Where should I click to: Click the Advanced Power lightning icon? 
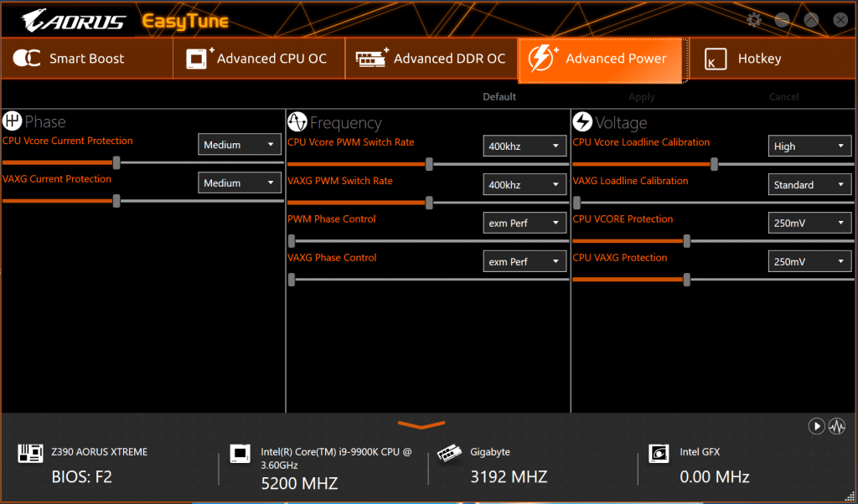[x=543, y=58]
